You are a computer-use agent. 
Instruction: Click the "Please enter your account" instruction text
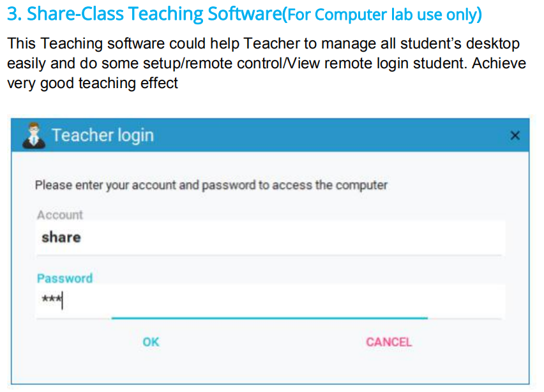[211, 185]
